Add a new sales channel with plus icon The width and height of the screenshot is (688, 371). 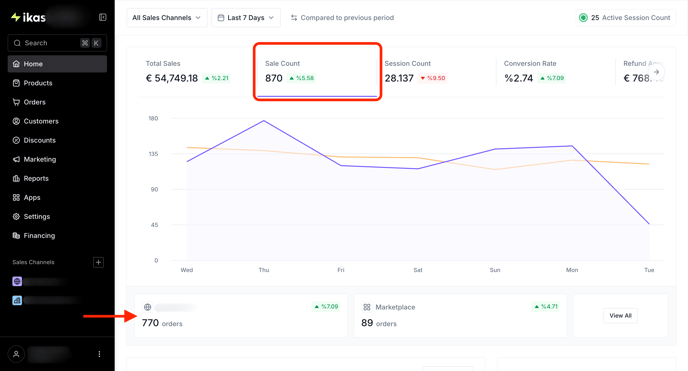pos(98,262)
